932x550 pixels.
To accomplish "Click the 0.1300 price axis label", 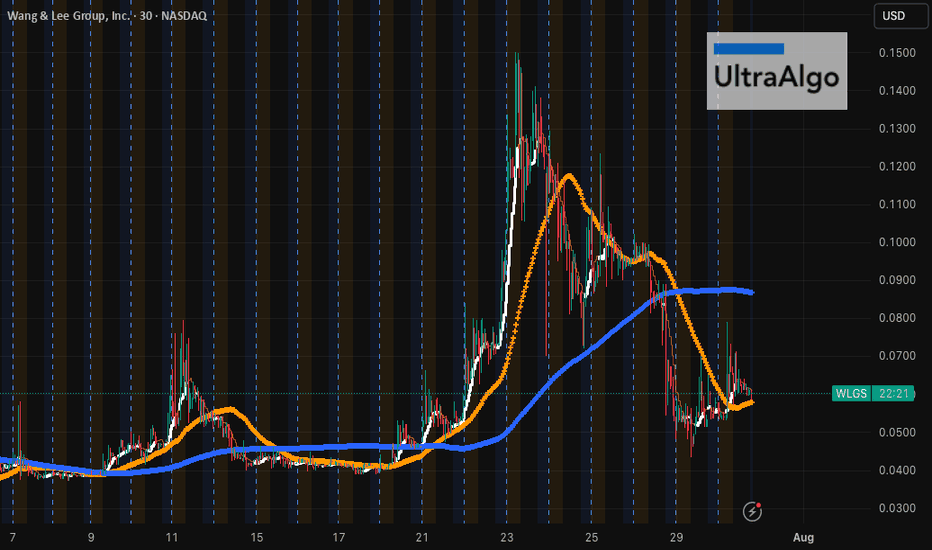I will coord(897,129).
